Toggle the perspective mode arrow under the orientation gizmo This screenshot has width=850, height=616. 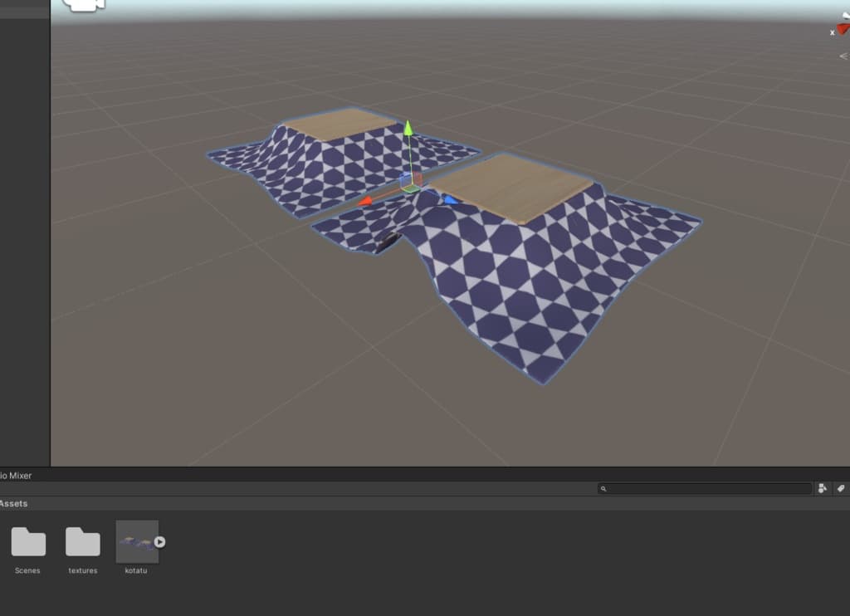pos(843,56)
